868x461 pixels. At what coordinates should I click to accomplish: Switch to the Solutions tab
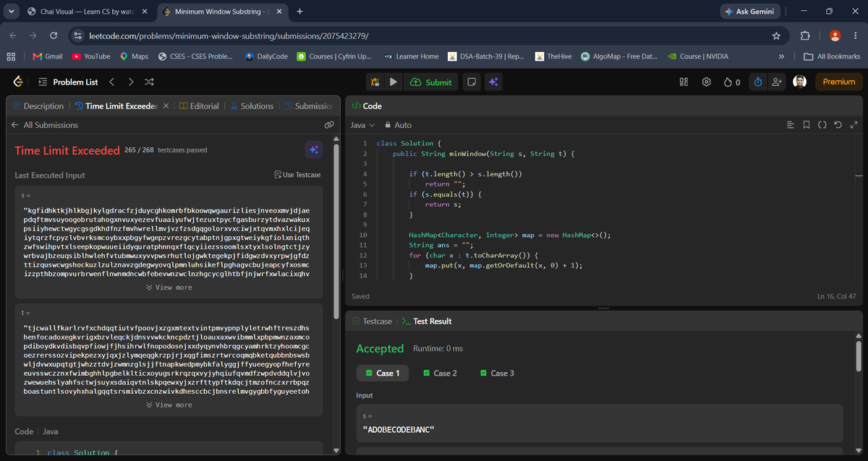point(252,106)
